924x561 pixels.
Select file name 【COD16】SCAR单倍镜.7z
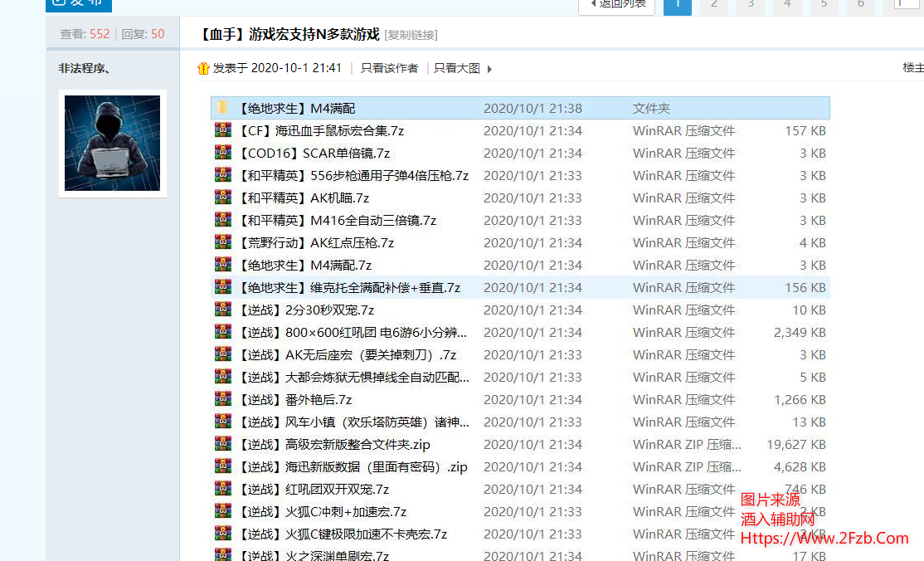tap(314, 153)
